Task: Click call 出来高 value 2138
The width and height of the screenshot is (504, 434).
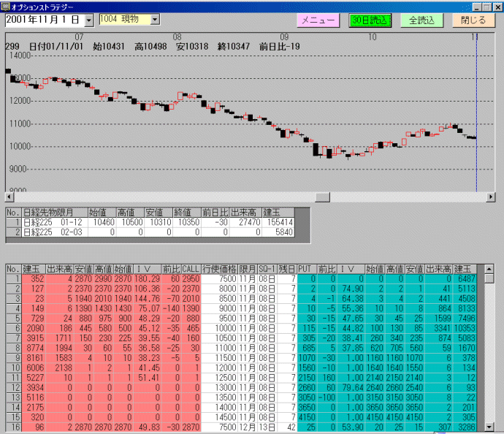Action: [59, 368]
